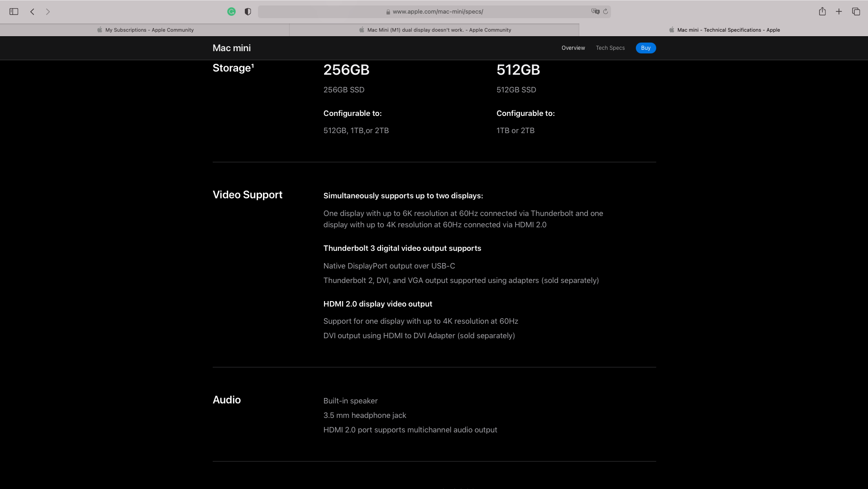Open the Overview link
Viewport: 868px width, 489px height.
pyautogui.click(x=573, y=48)
